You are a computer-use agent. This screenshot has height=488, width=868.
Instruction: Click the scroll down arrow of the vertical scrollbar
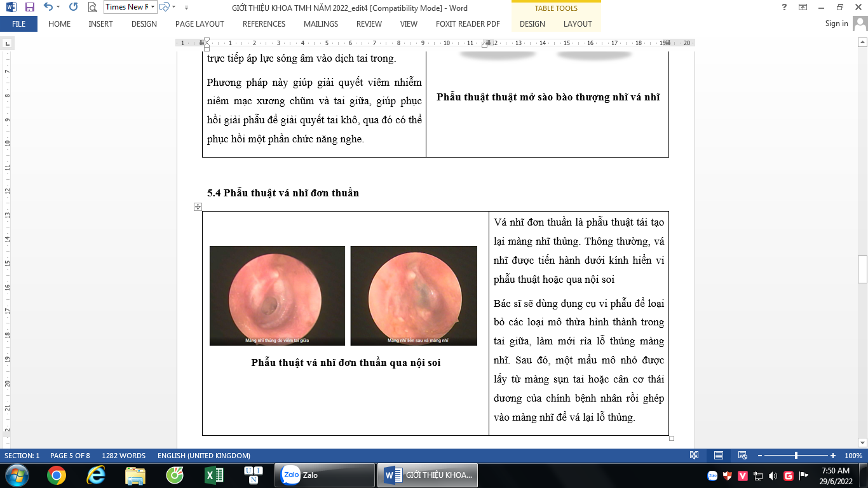pyautogui.click(x=862, y=442)
